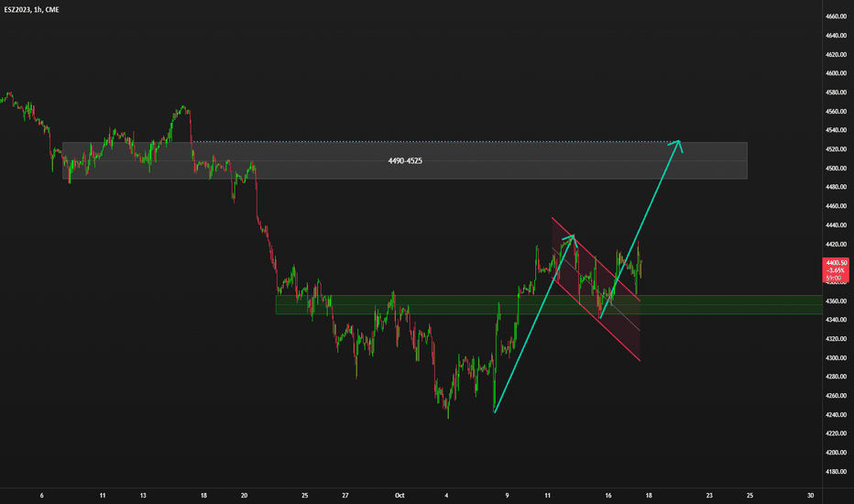This screenshot has width=854, height=504.
Task: Click the 4360.00 price axis label
Action: pyautogui.click(x=836, y=301)
